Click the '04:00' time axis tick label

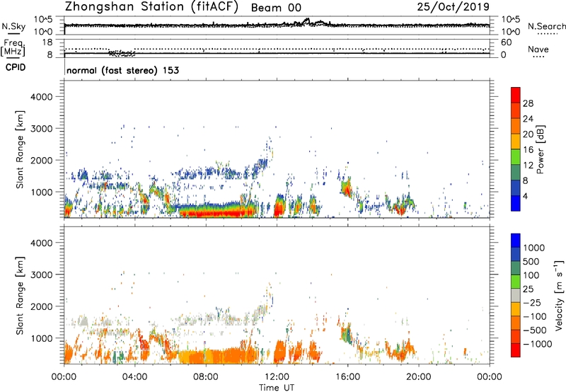click(x=134, y=377)
